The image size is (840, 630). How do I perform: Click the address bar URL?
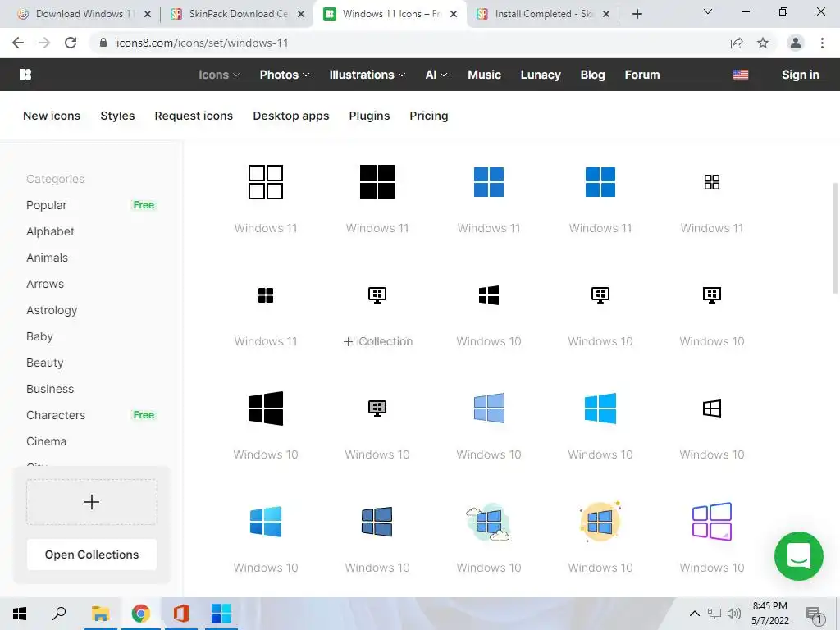click(x=203, y=43)
